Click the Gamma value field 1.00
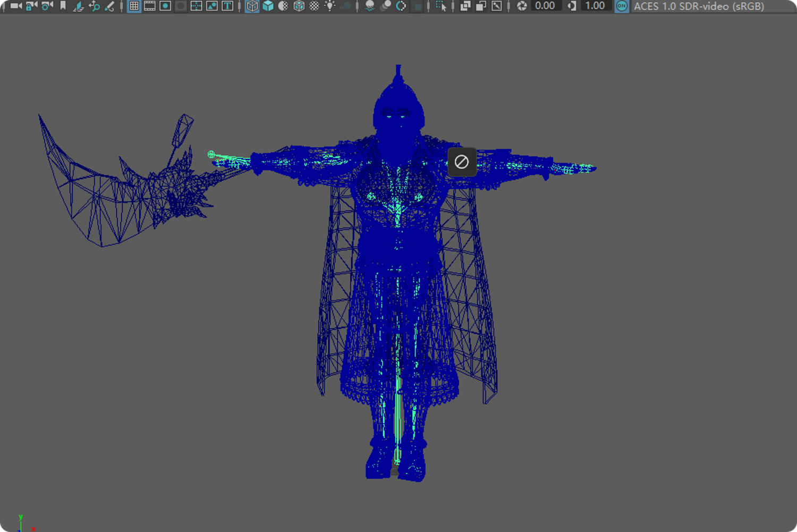This screenshot has width=797, height=532. (x=596, y=6)
